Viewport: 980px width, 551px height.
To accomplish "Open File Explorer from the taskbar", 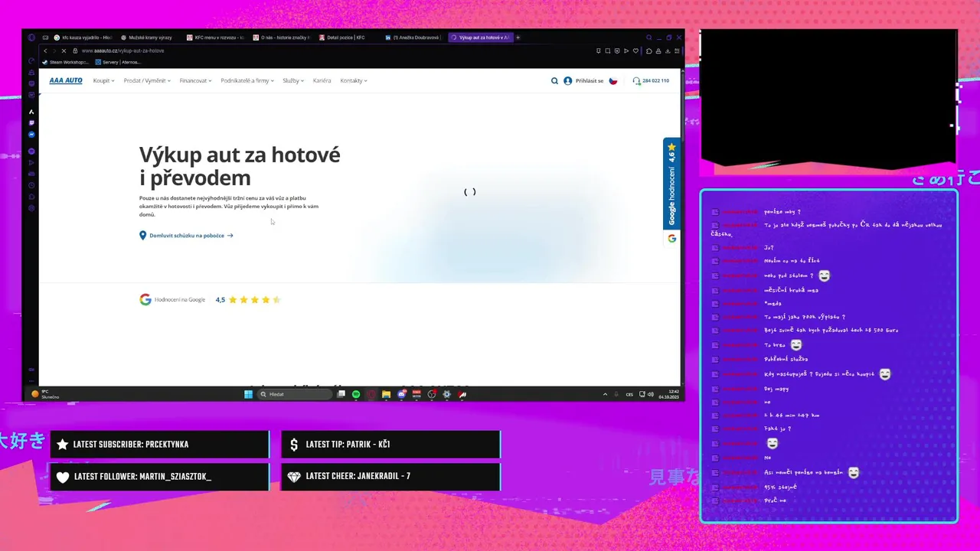I will point(386,394).
